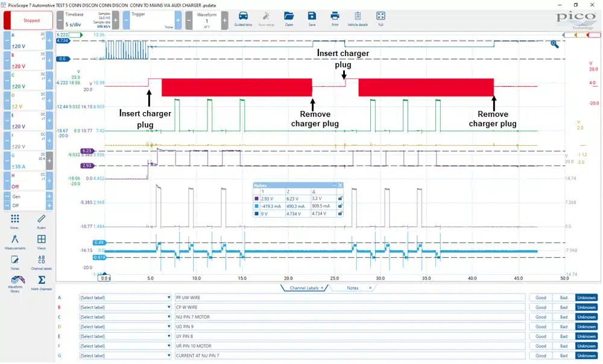The width and height of the screenshot is (603, 364).
Task: Increase timebase with the plus button
Action: pyautogui.click(x=115, y=20)
